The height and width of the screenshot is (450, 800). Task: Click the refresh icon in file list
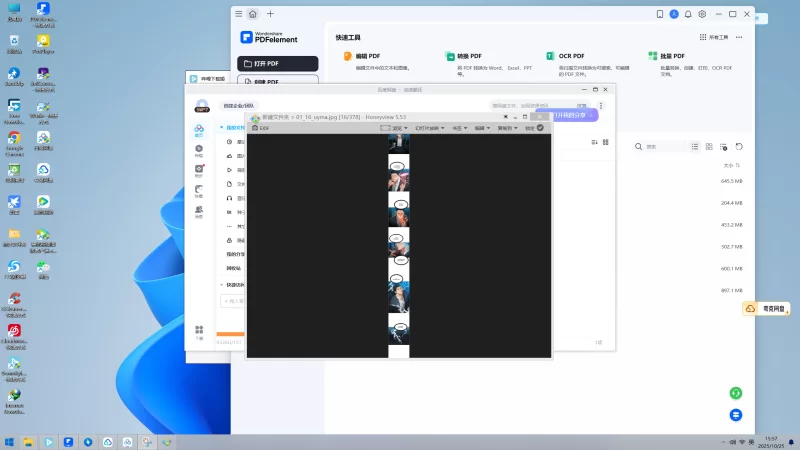click(739, 146)
